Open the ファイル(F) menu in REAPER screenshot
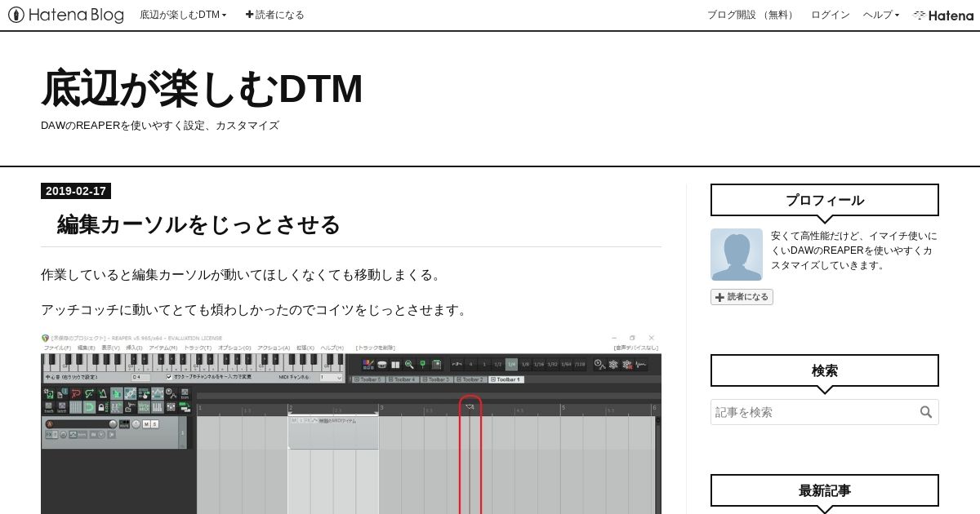The image size is (980, 514). tap(57, 348)
